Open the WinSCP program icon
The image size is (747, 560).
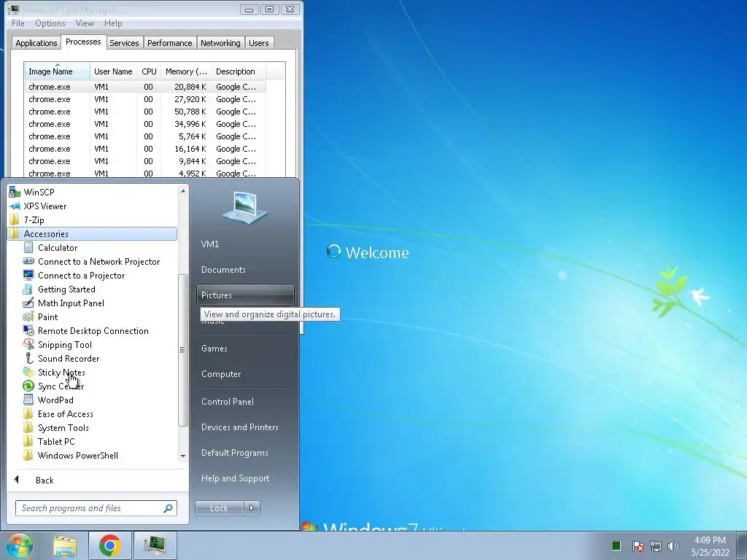pos(15,192)
